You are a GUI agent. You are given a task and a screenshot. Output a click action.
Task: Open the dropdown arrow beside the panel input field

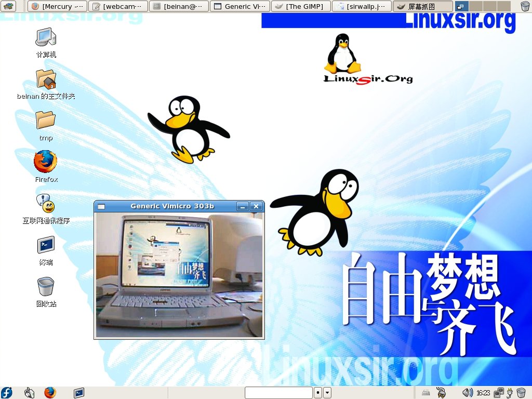pyautogui.click(x=327, y=393)
